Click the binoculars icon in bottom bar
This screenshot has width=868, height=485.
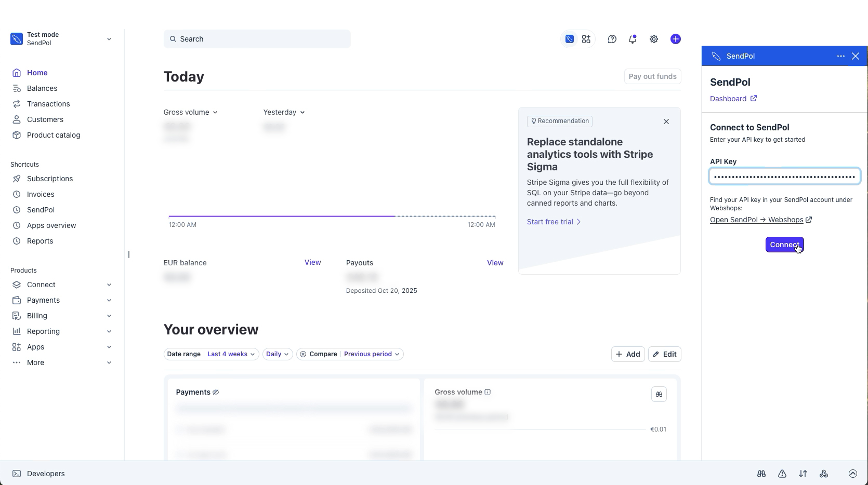coord(761,474)
